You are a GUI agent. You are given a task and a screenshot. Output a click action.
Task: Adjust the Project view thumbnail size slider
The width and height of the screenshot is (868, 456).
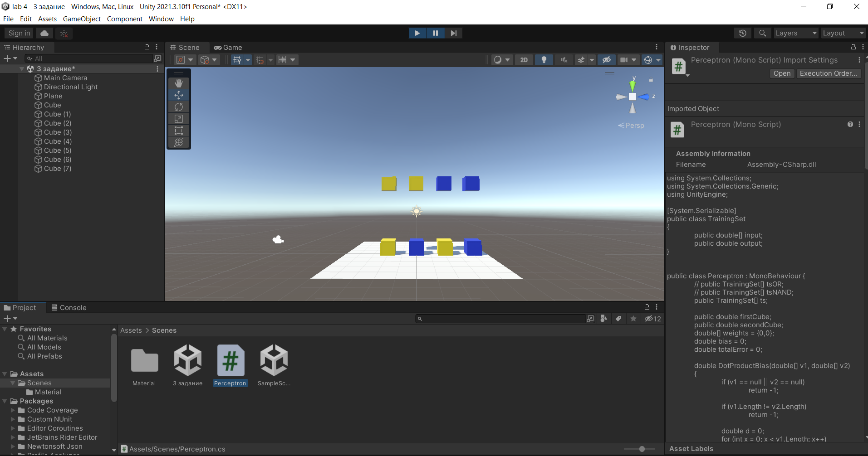[x=641, y=449]
